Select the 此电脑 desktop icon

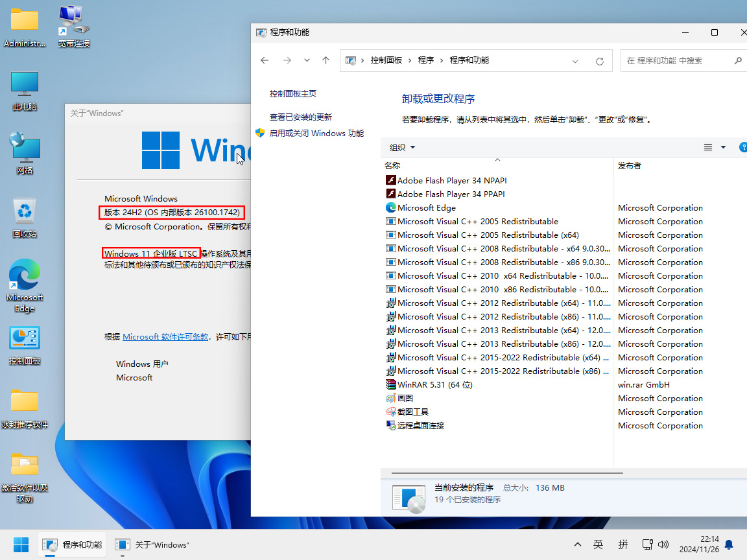(x=24, y=91)
